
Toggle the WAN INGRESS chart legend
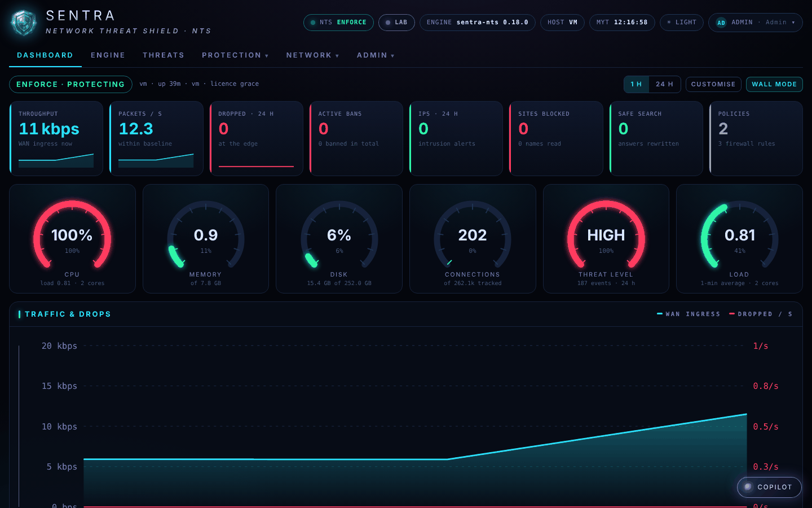point(689,314)
